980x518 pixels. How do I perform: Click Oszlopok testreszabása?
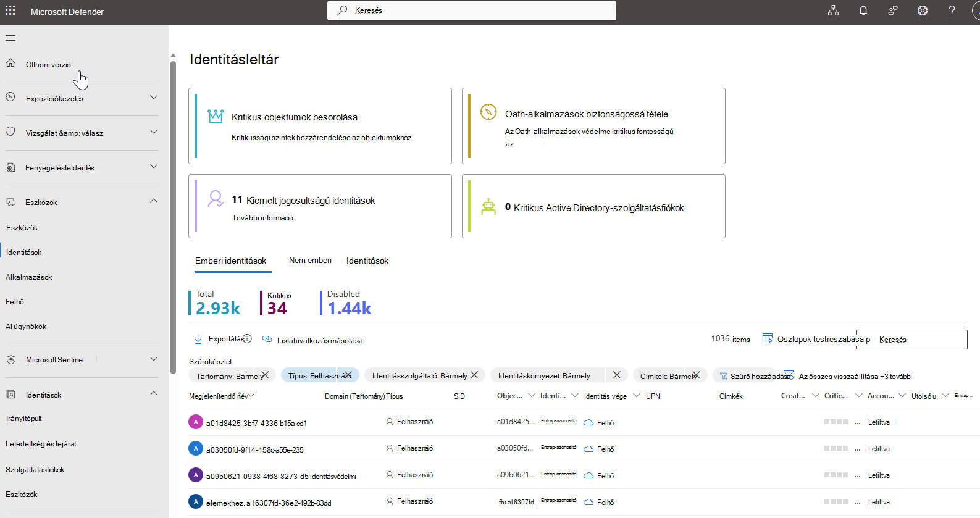pyautogui.click(x=820, y=339)
